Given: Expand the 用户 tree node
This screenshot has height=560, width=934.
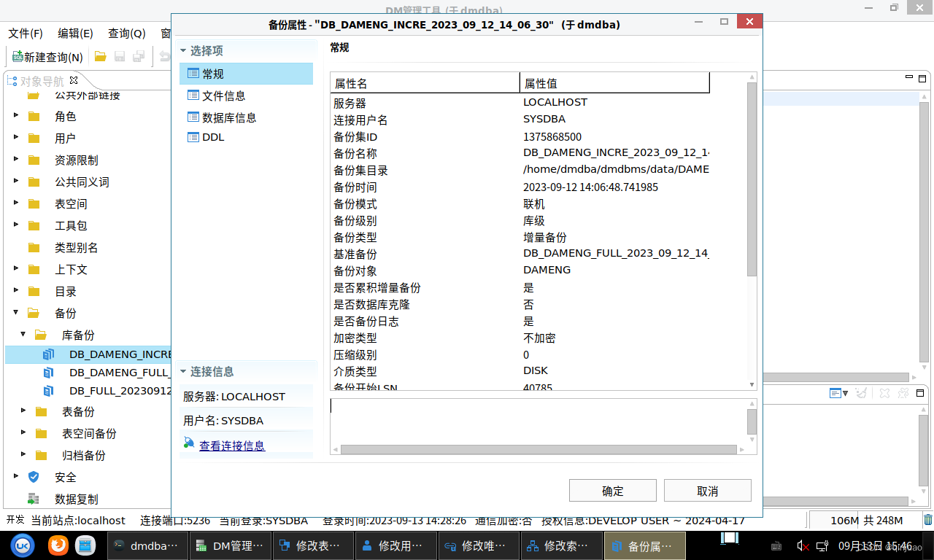Looking at the screenshot, I should [x=16, y=138].
